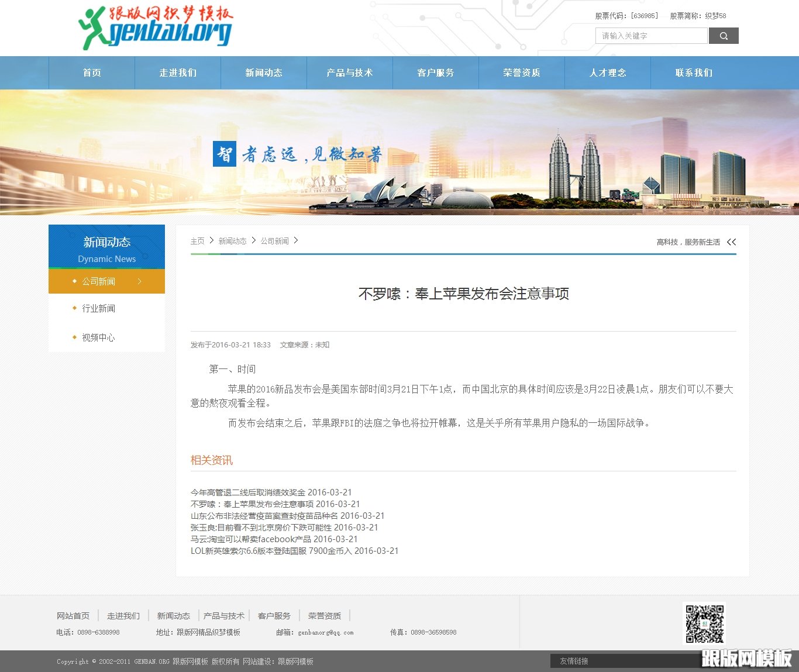The image size is (799, 672).
Task: Click the diamond bullet beside 视频中心
Action: [74, 337]
